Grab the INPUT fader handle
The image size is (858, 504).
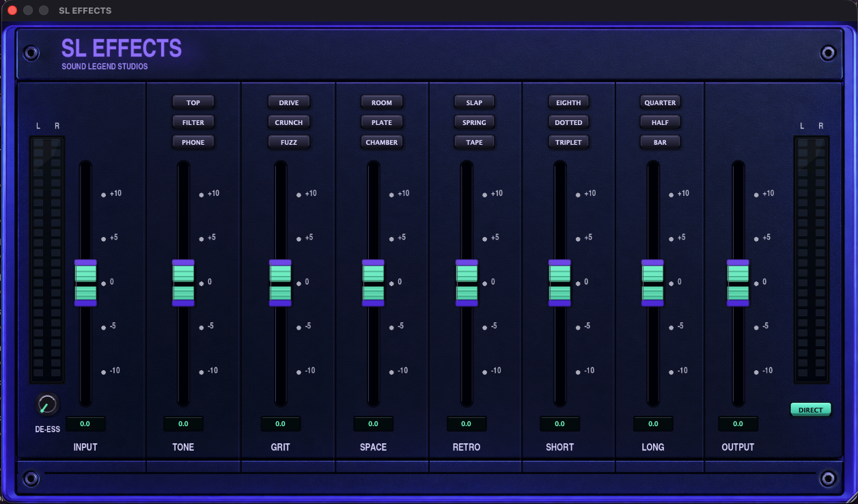point(85,283)
